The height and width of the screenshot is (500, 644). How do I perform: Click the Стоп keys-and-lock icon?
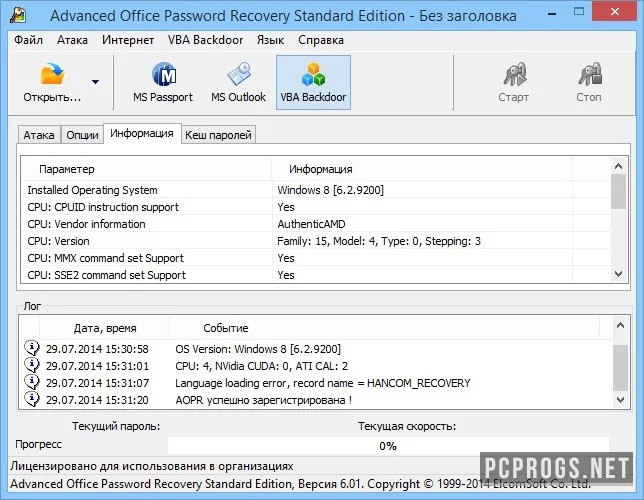[589, 82]
